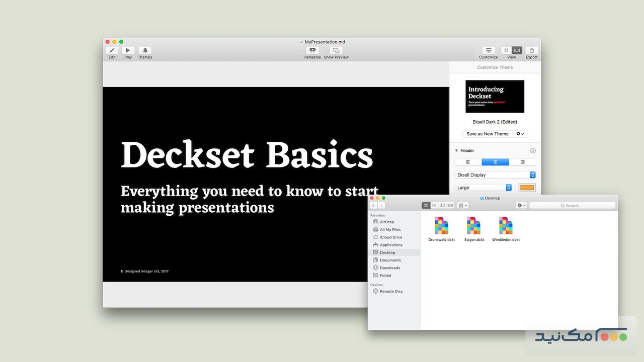The width and height of the screenshot is (644, 362).
Task: Switch to grid view in Deckset toolbar
Action: (x=506, y=50)
